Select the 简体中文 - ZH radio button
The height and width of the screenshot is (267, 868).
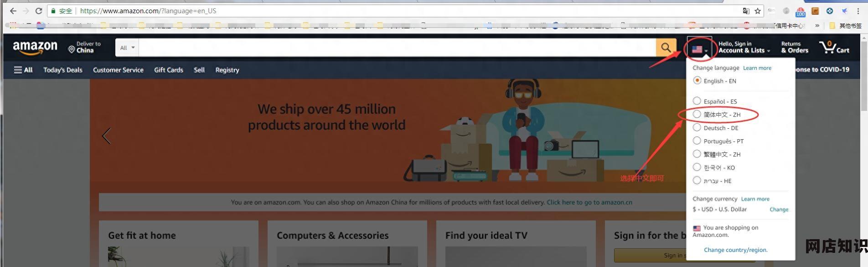pos(697,114)
